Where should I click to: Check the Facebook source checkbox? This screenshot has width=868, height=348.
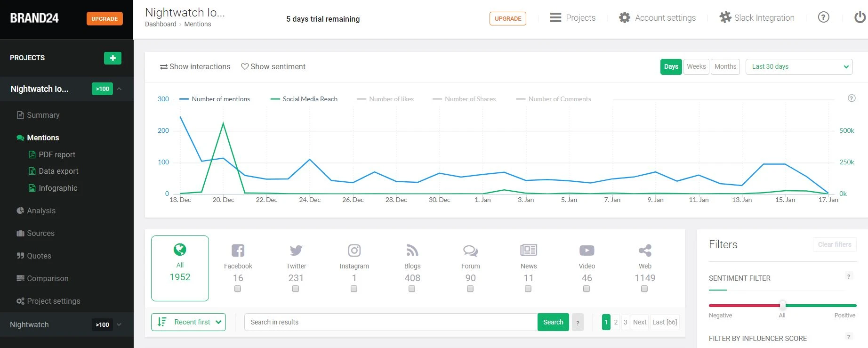[238, 289]
